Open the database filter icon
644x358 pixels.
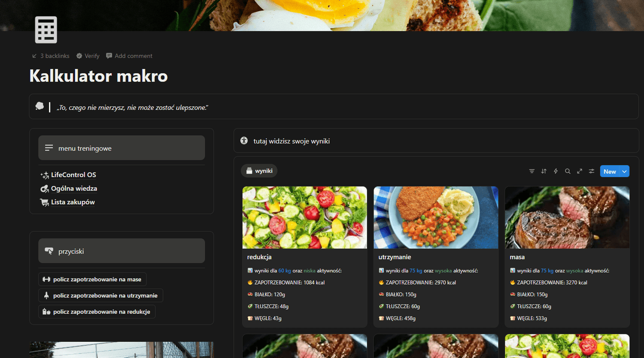(x=532, y=171)
